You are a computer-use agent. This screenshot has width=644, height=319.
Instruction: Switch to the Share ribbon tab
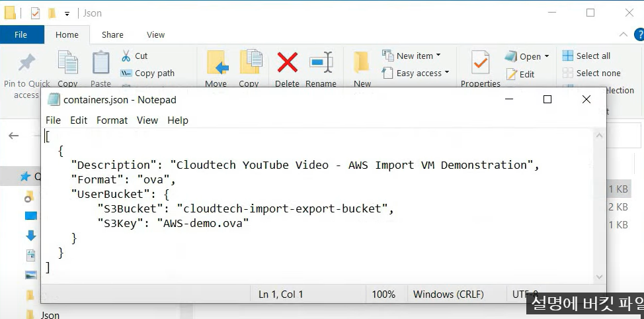[112, 34]
